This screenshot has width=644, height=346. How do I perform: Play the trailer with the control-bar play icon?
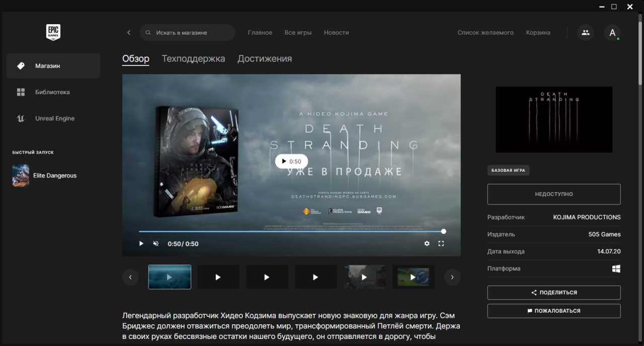(x=141, y=243)
